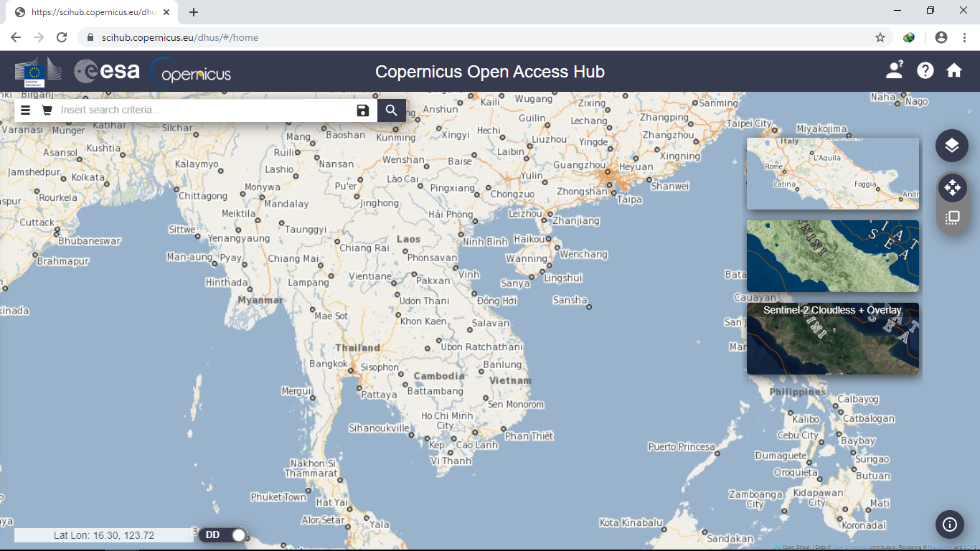
Task: Click the Chiang Mai city label
Action: (293, 259)
